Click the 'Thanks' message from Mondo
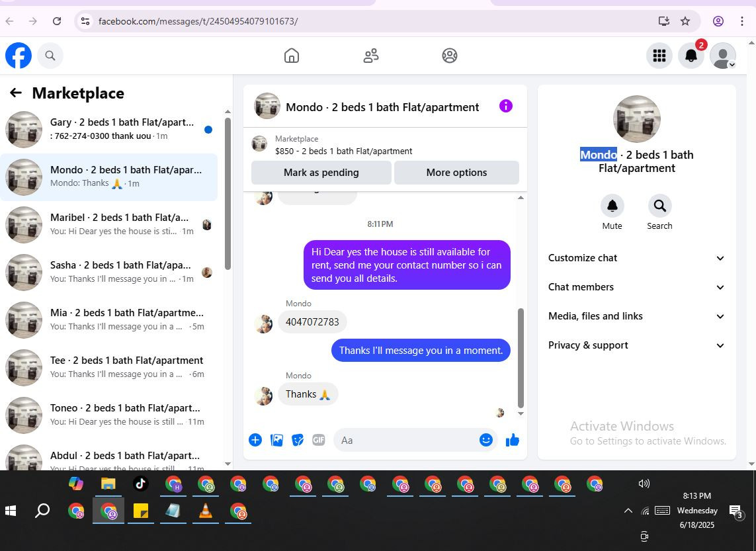Viewport: 756px width, 551px height. [308, 394]
